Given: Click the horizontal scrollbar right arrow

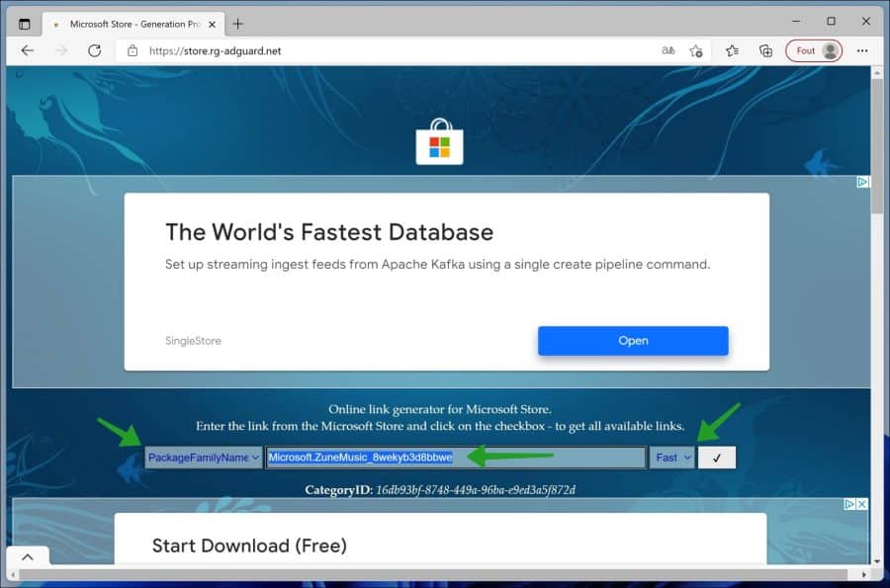Looking at the screenshot, I should pos(864,574).
